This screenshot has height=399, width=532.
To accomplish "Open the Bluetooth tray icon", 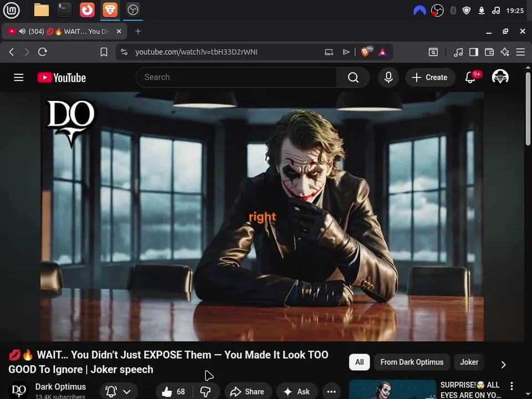I will tap(453, 11).
